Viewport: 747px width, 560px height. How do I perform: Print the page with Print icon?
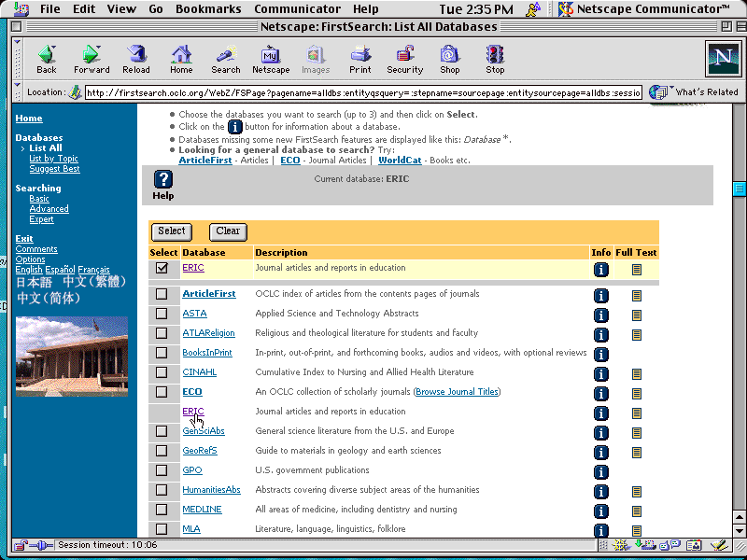(x=360, y=60)
